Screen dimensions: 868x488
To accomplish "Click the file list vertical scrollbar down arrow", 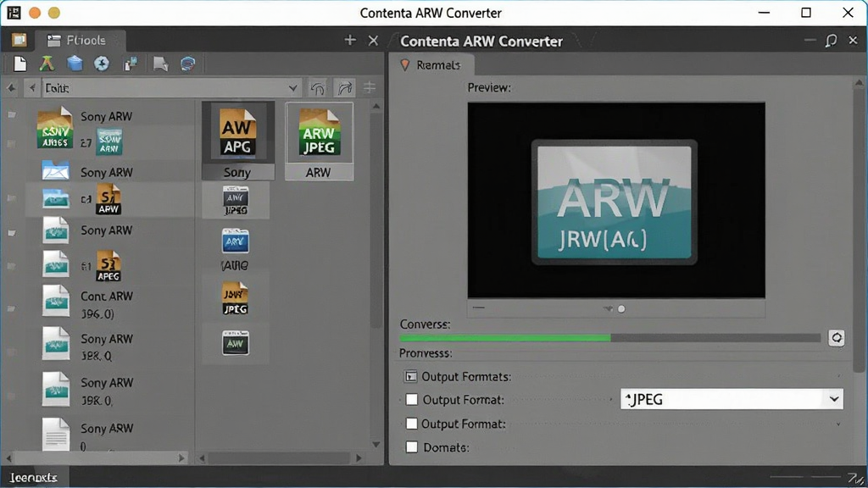I will pos(376,444).
